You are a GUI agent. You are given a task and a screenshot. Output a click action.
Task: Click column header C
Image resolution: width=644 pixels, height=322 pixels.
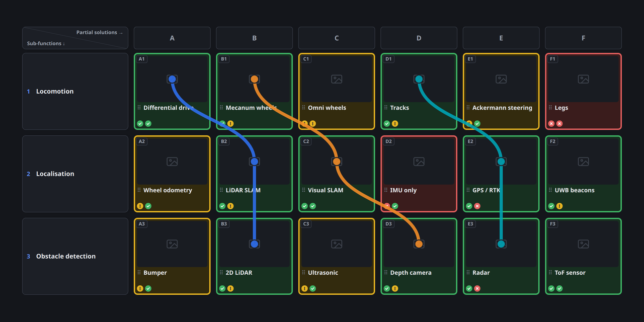(337, 38)
